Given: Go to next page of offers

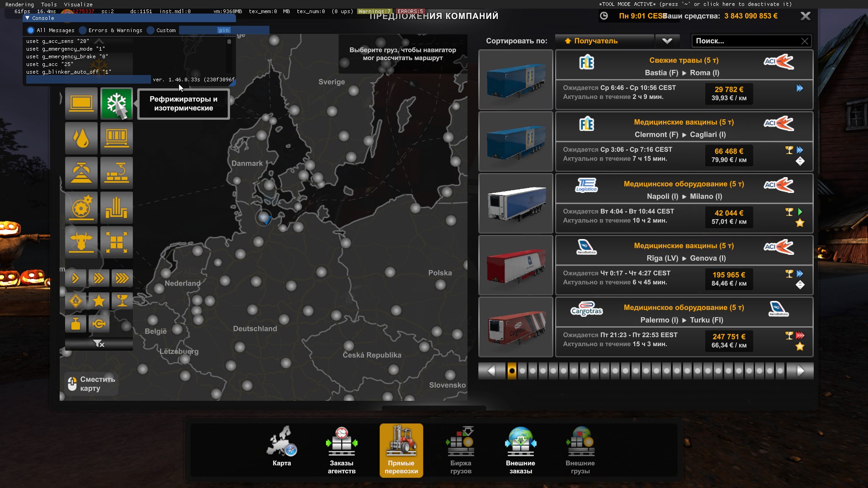Looking at the screenshot, I should pos(800,371).
